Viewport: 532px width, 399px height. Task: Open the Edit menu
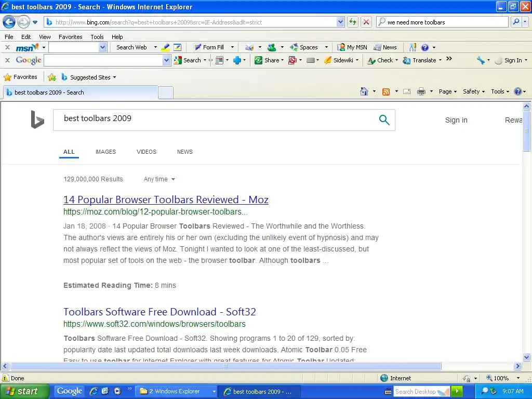(26, 37)
